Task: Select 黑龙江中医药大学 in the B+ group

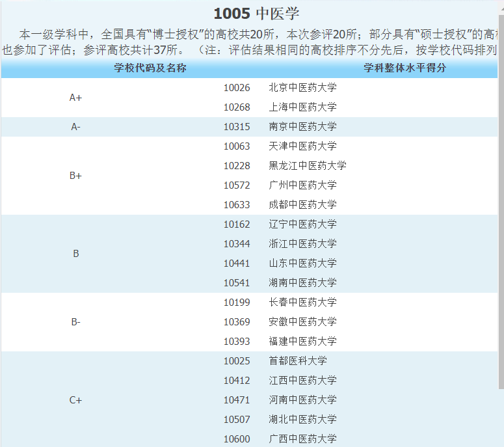Action: tap(307, 166)
